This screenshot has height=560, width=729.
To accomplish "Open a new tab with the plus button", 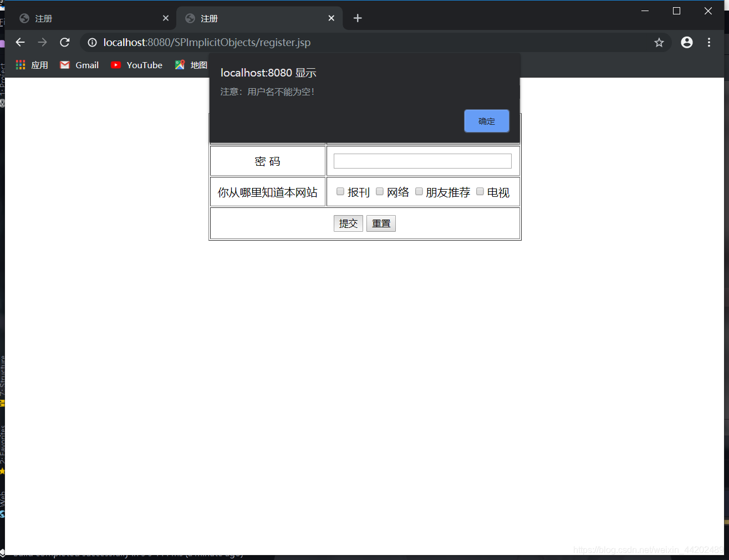I will 358,18.
